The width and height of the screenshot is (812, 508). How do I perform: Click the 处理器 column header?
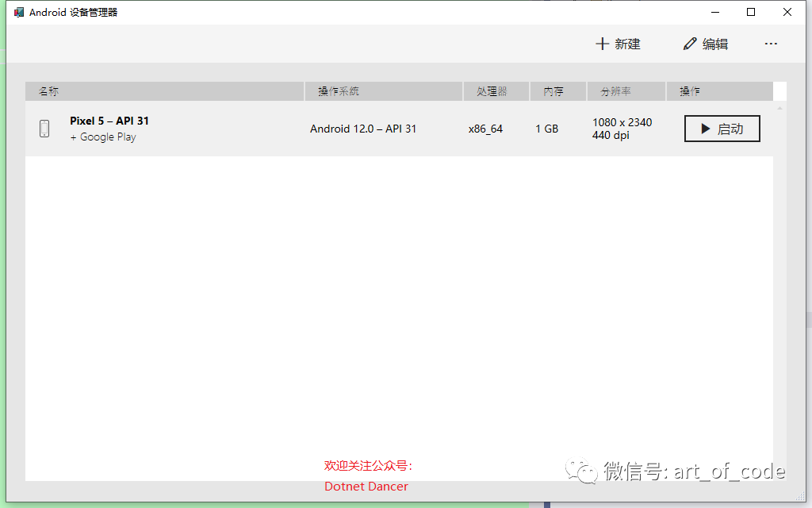[x=496, y=91]
